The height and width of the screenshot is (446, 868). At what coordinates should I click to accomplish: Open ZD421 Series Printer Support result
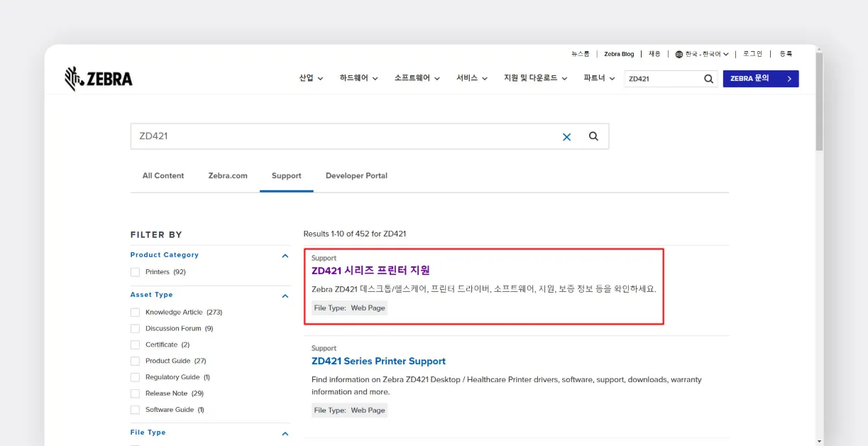(x=378, y=361)
